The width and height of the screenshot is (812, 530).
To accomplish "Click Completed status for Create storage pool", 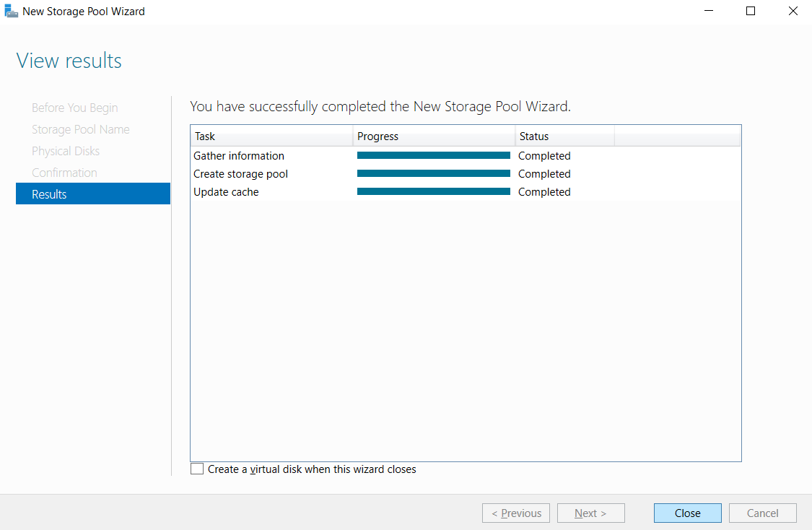I will [x=544, y=173].
